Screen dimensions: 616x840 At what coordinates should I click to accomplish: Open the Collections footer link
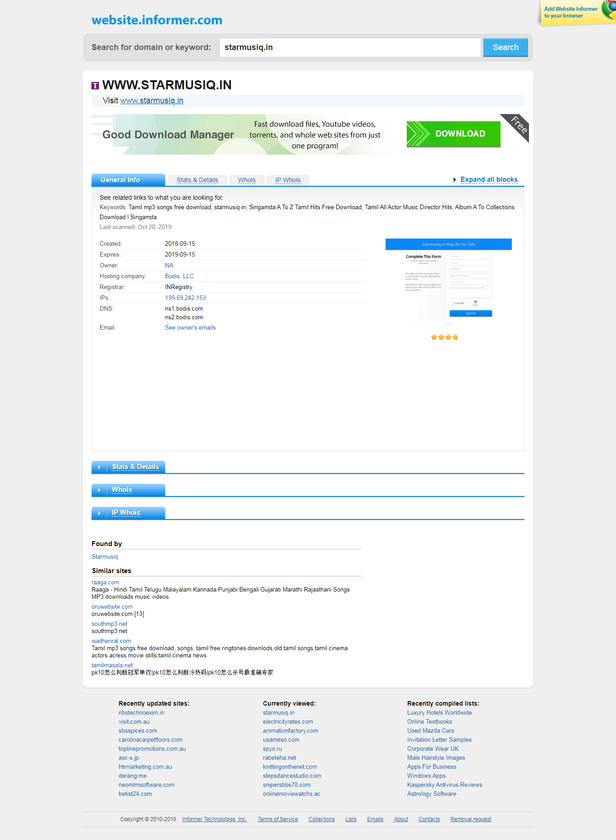pos(322,819)
